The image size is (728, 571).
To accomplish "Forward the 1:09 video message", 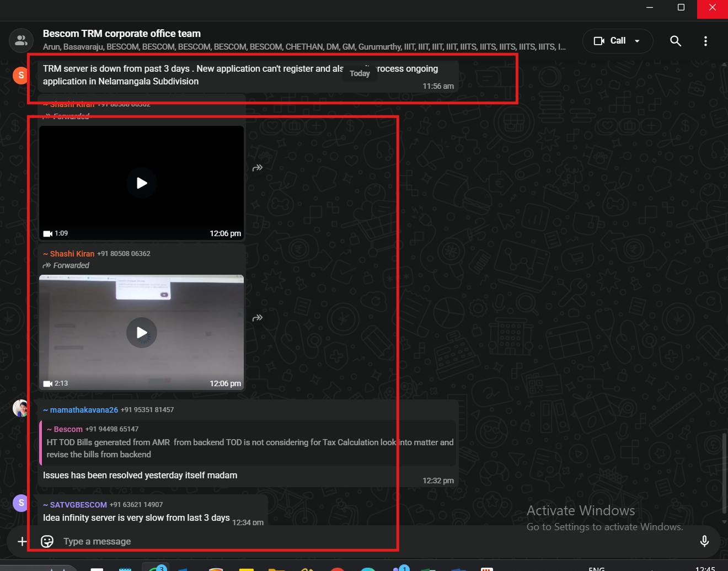I will point(258,168).
